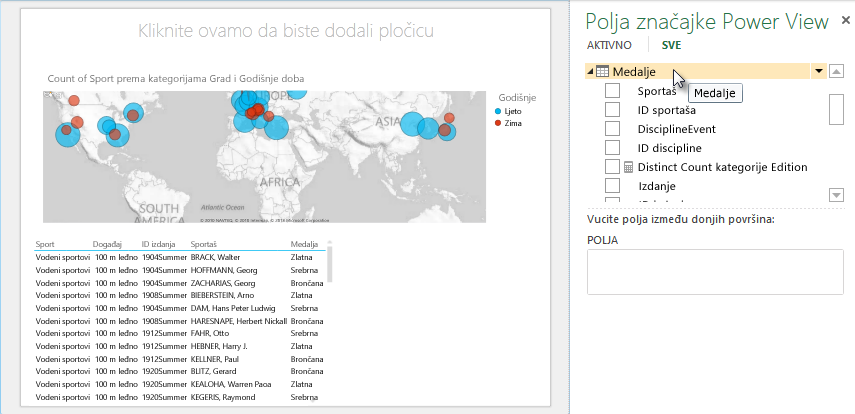Select the HARESNAPE, Herbert Nickall cell

(238, 321)
